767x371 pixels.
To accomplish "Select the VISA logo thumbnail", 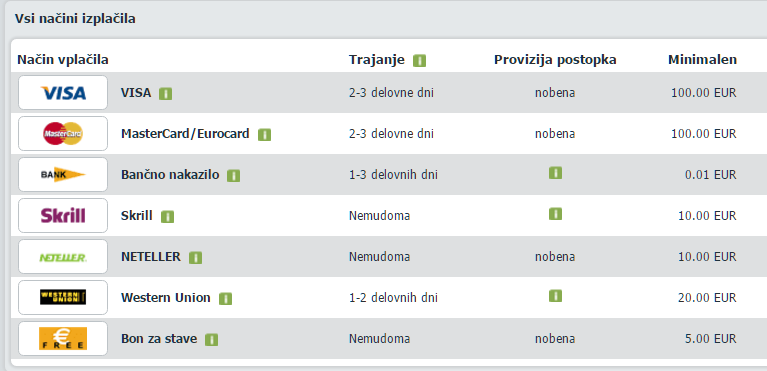I will coord(63,93).
